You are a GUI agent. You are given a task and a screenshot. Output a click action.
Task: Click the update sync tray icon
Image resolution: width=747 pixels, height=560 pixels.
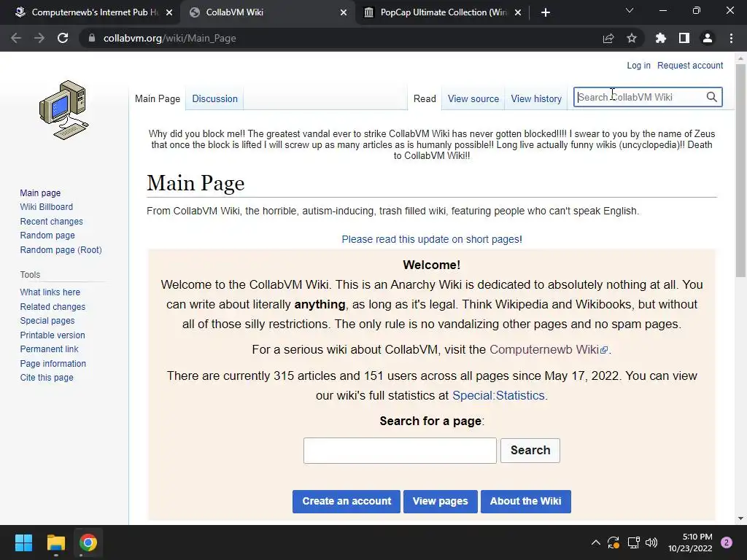(614, 542)
